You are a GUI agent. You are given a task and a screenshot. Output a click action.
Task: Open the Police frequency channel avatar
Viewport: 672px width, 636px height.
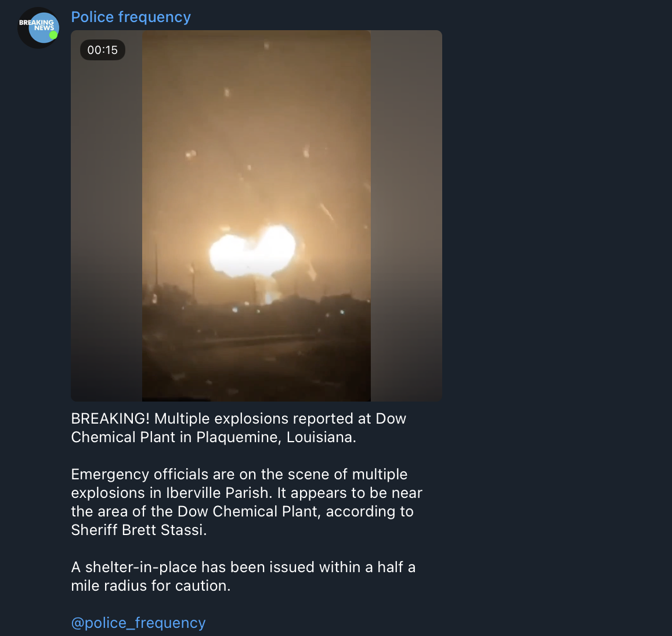[x=38, y=27]
